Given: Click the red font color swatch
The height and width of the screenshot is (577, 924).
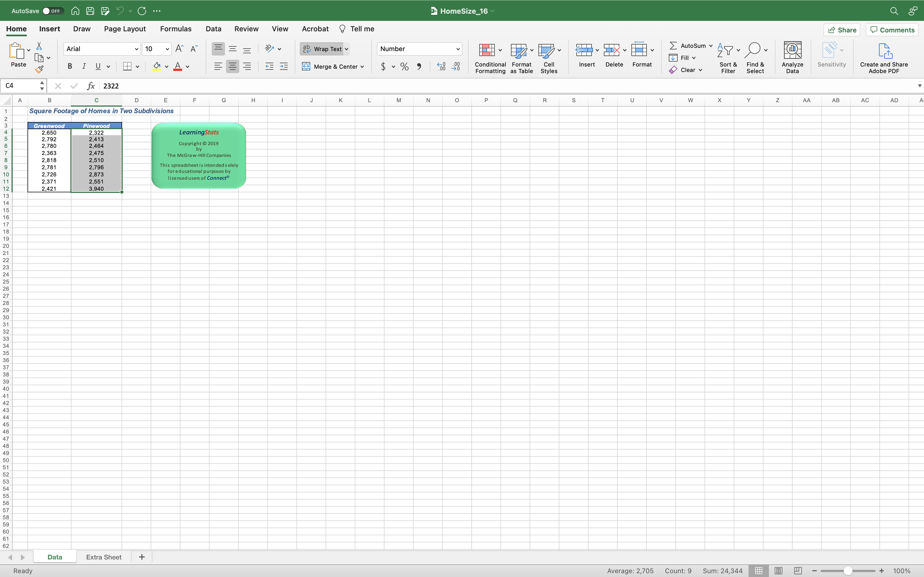Looking at the screenshot, I should click(x=178, y=67).
